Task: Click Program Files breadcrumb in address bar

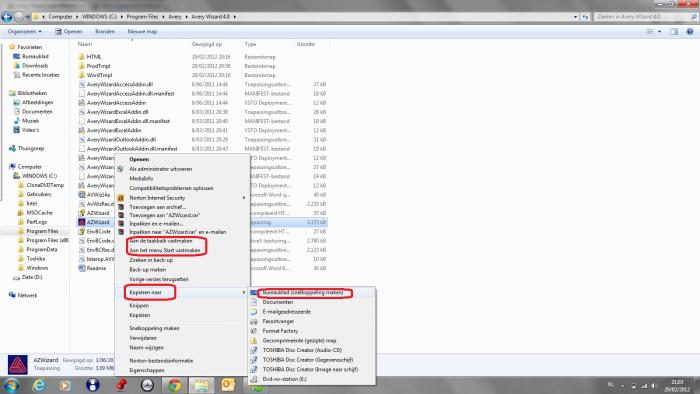Action: tap(142, 17)
